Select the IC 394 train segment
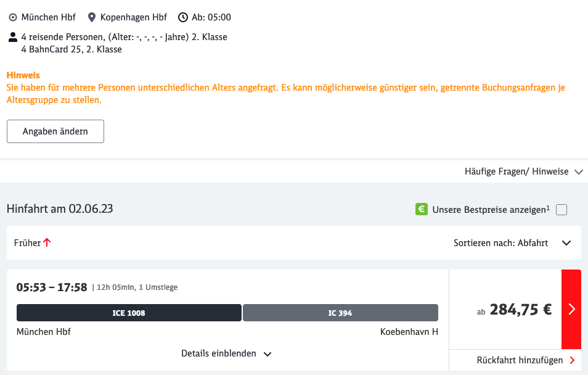 tap(340, 313)
